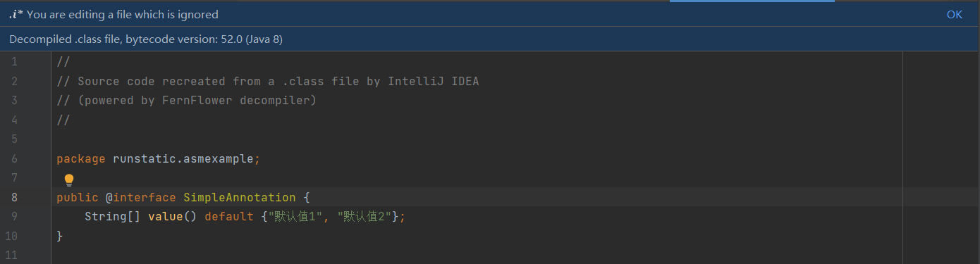The image size is (980, 264).
Task: Click 'runstatic.asmexample' package name
Action: point(183,159)
